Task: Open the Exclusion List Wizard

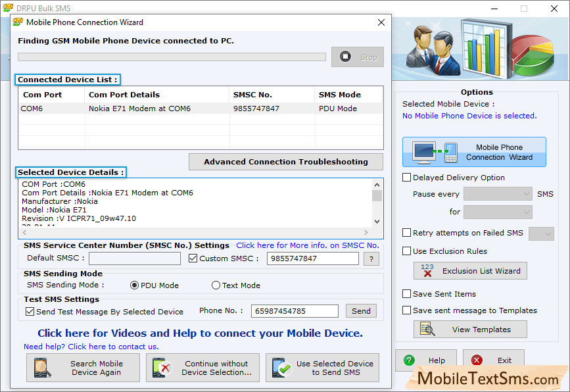Action: 470,271
